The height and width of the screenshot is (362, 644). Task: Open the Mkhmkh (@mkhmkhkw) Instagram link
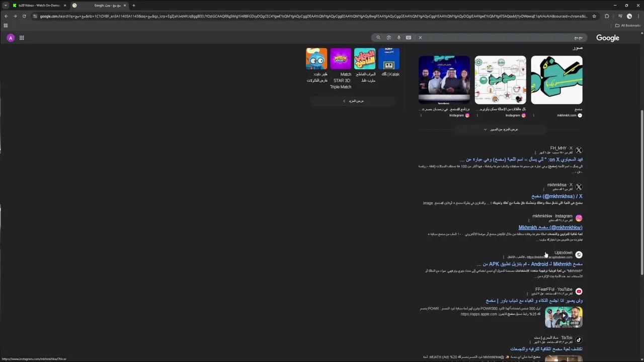pos(550,227)
